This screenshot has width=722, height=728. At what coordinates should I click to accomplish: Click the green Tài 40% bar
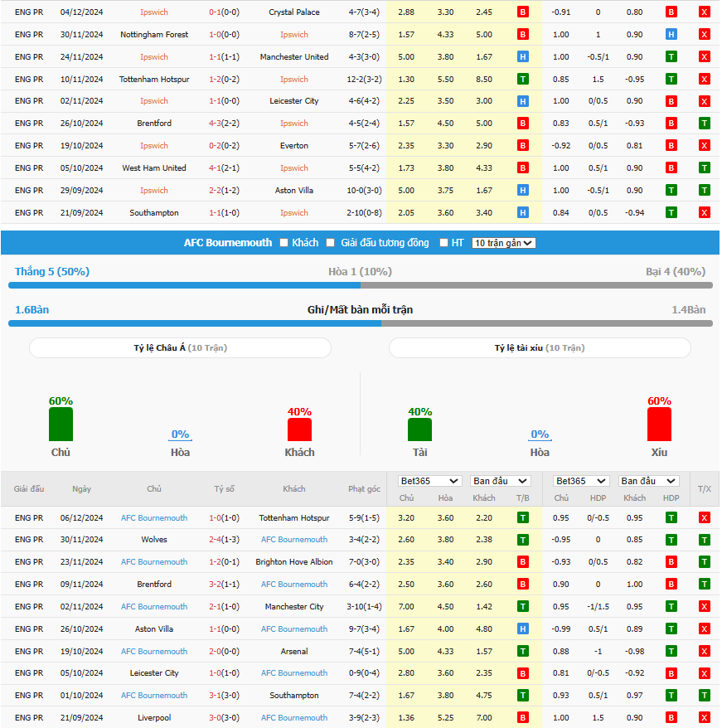tap(419, 430)
